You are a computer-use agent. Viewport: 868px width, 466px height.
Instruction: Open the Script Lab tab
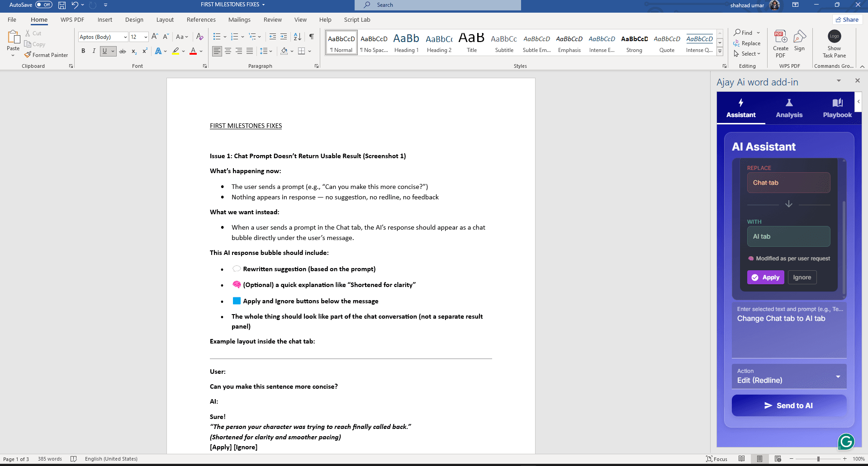357,19
